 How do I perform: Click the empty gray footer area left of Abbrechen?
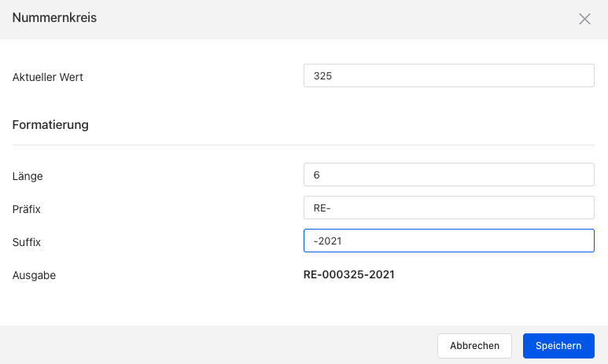tap(212, 345)
